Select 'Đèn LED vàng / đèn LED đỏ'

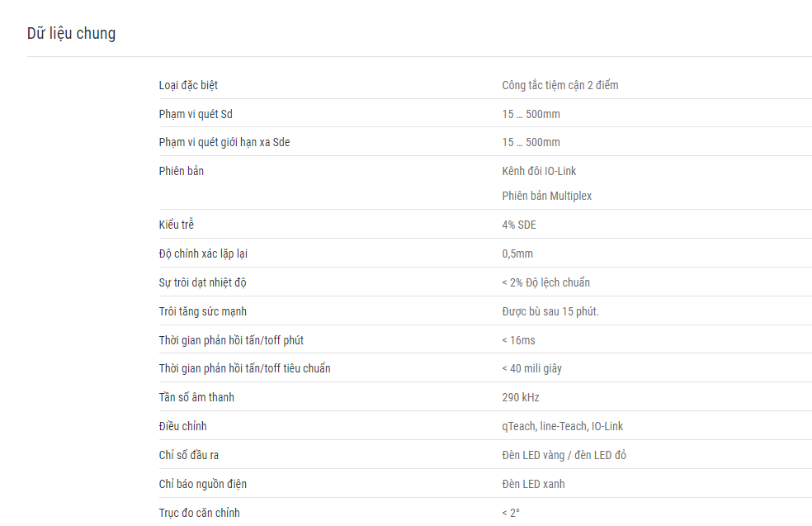point(564,455)
